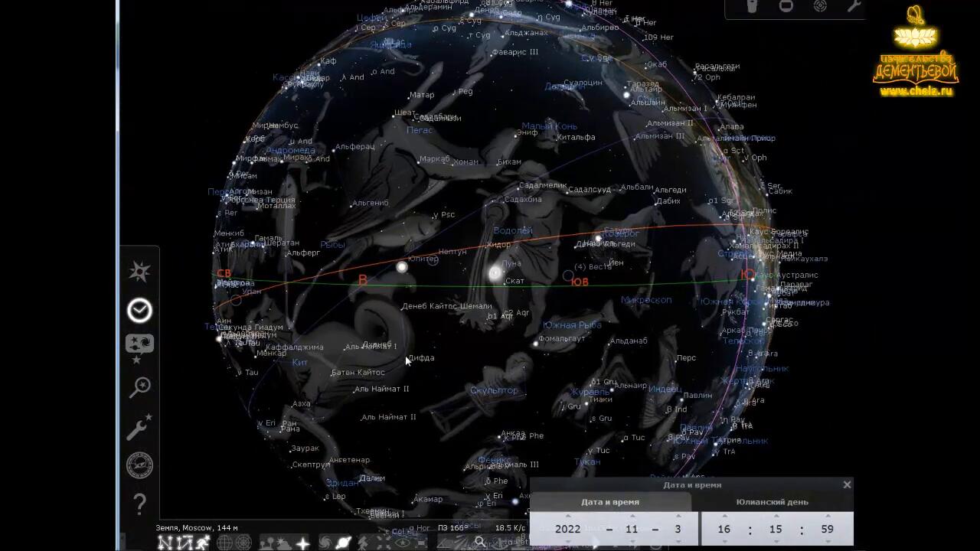Toggle the equatorial grid
This screenshot has height=551, width=980.
(x=224, y=543)
